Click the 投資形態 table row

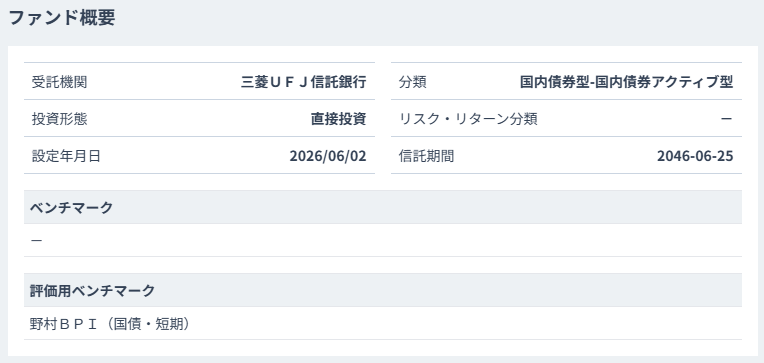click(x=199, y=118)
